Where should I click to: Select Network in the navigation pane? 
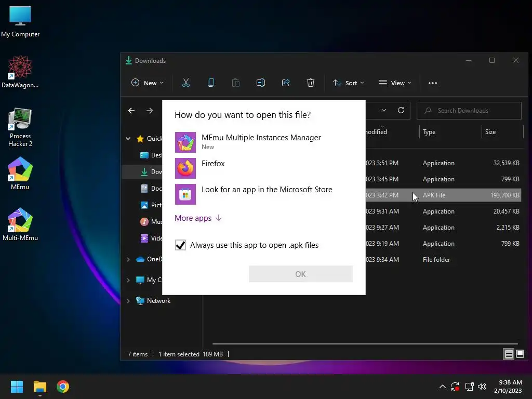point(158,301)
